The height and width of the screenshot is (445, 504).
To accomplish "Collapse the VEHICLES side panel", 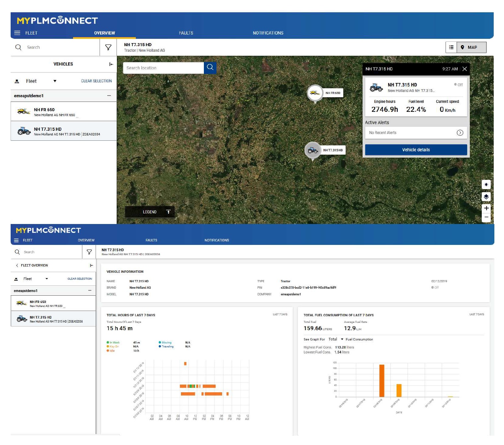I will coord(111,64).
